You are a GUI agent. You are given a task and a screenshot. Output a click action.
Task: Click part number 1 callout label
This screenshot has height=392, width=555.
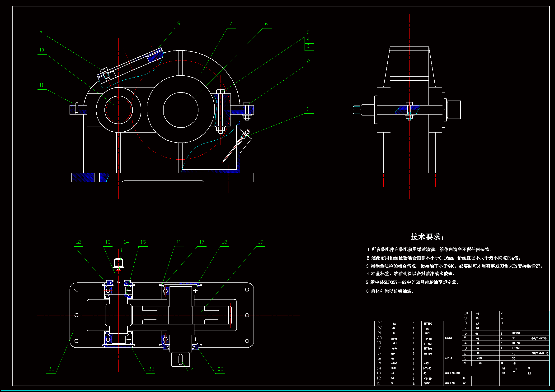pyautogui.click(x=307, y=109)
